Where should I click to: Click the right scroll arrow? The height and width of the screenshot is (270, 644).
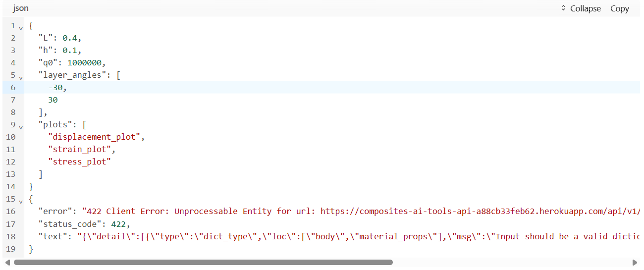[x=635, y=262]
